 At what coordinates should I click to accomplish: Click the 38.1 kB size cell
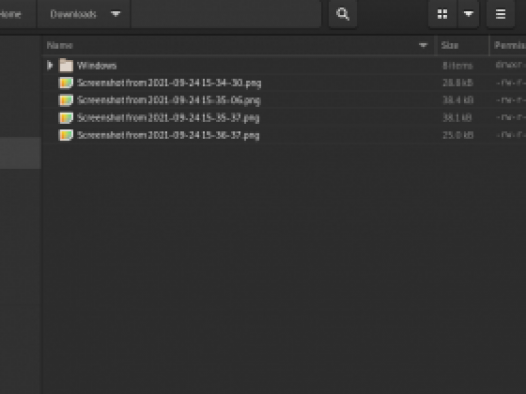(x=457, y=118)
